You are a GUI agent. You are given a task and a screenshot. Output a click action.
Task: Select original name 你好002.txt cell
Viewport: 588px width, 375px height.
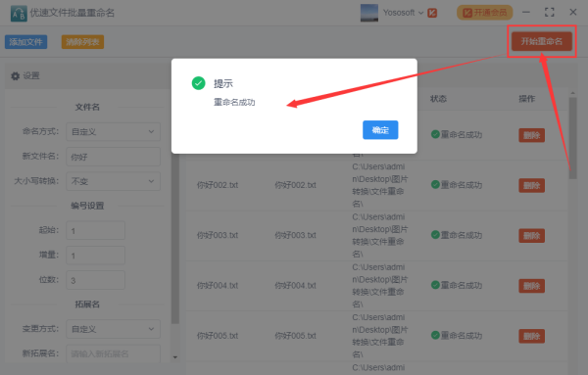tap(218, 185)
